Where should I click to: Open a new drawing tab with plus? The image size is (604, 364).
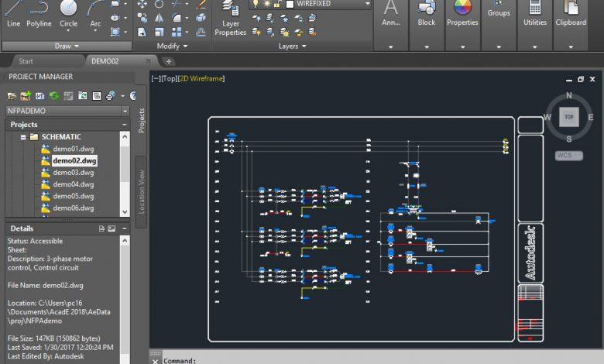click(168, 61)
